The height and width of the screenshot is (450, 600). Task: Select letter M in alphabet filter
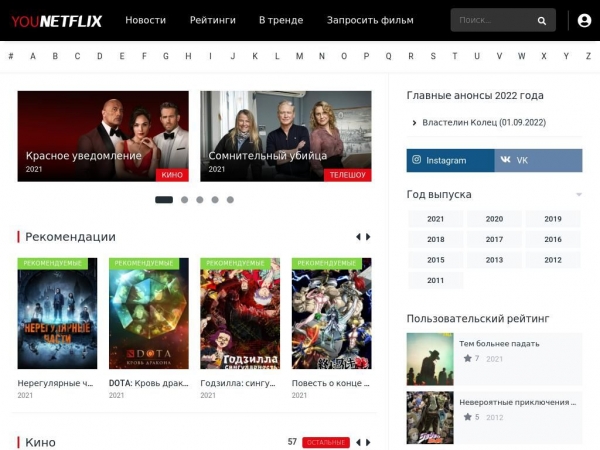tap(299, 56)
